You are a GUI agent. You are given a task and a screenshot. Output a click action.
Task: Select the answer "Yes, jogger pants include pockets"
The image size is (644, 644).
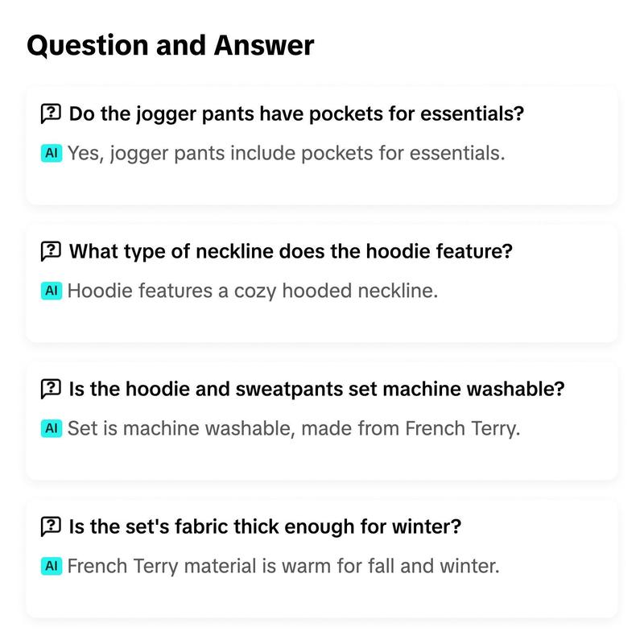286,154
